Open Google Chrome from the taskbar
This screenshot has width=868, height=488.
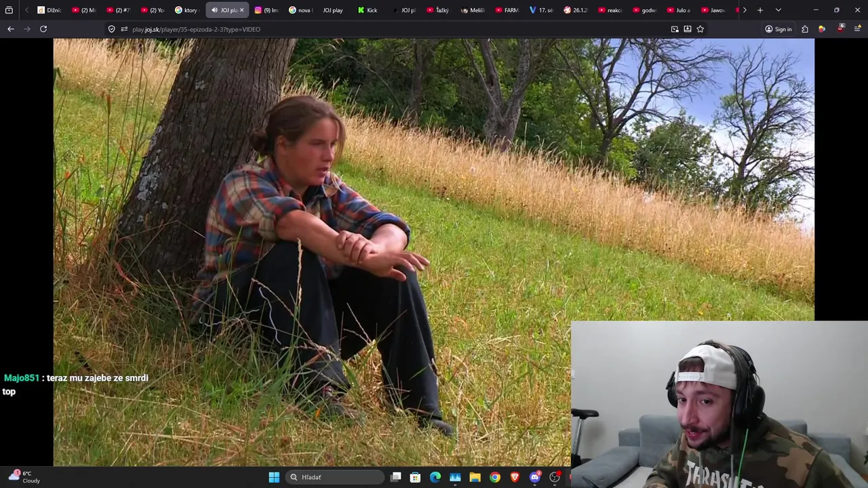click(495, 477)
